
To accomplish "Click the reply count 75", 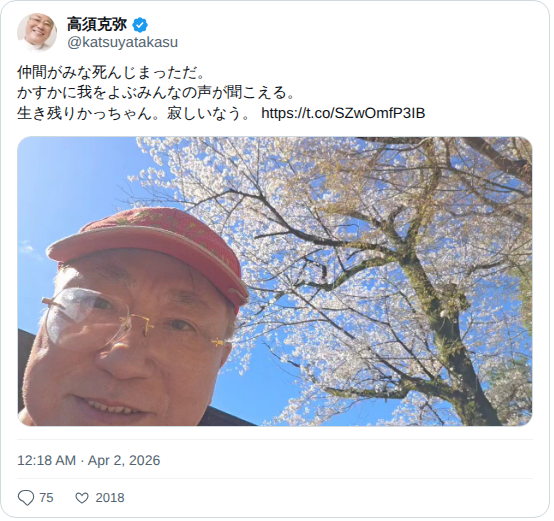I will (x=46, y=498).
